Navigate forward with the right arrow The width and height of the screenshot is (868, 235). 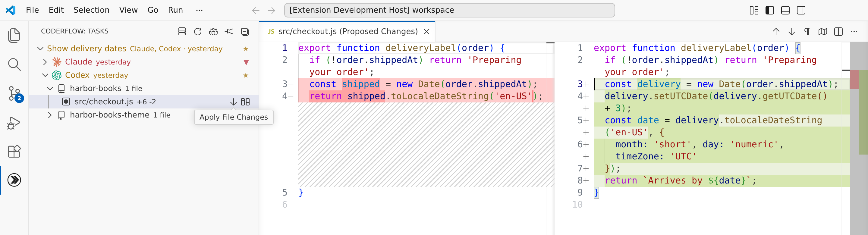271,11
